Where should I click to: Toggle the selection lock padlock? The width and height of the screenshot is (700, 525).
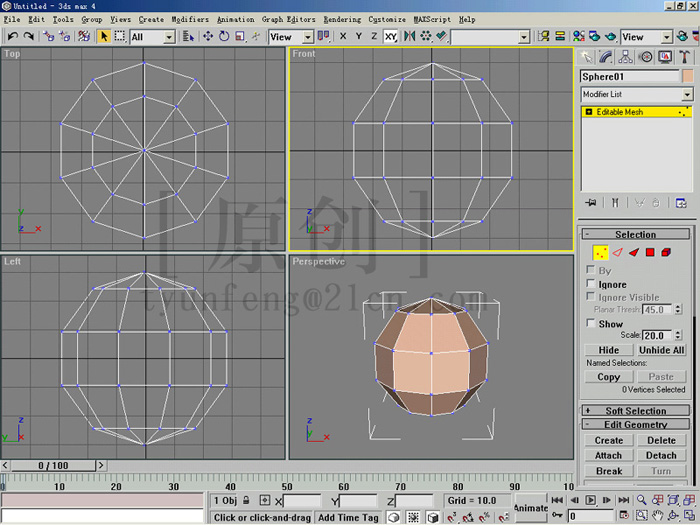click(246, 500)
